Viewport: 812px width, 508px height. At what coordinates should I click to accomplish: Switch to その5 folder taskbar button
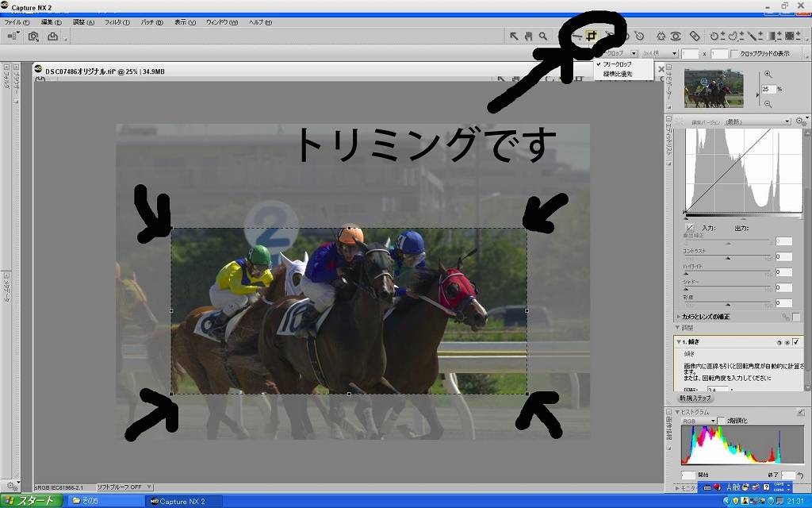106,502
